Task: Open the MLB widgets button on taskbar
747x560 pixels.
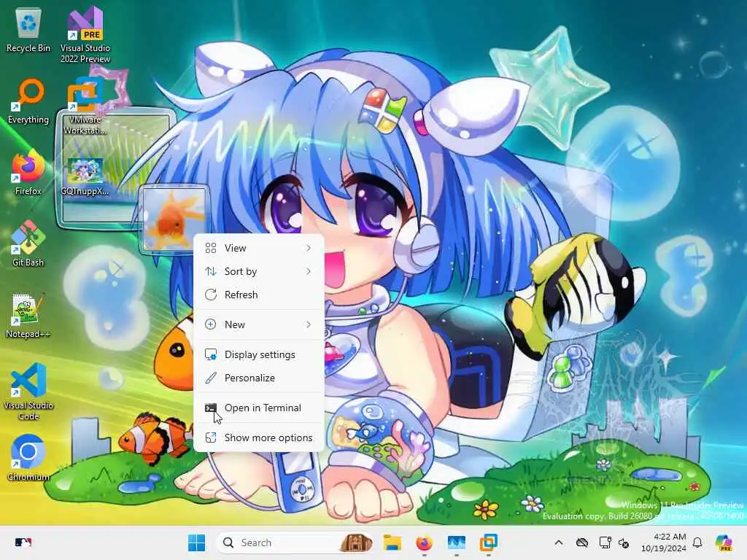Action: pos(23,542)
